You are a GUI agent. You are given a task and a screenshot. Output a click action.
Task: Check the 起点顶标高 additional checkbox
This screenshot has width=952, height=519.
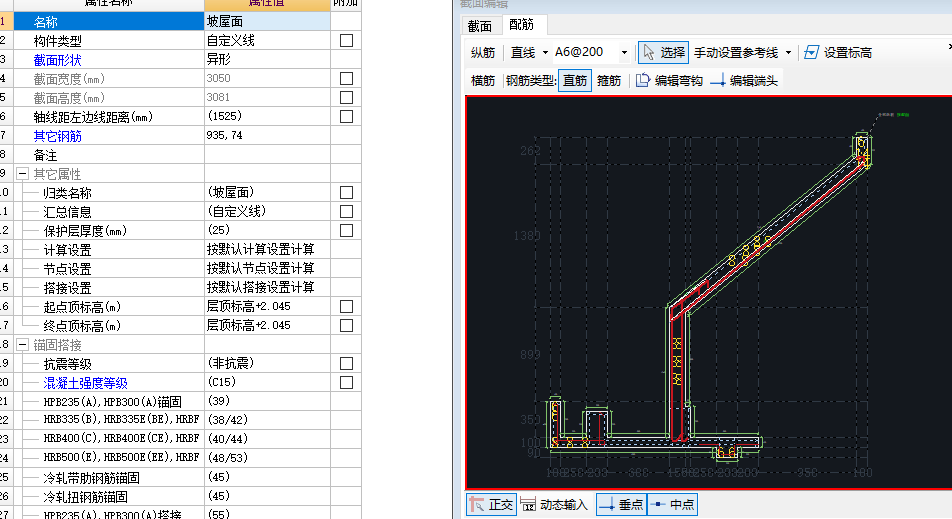pyautogui.click(x=347, y=307)
